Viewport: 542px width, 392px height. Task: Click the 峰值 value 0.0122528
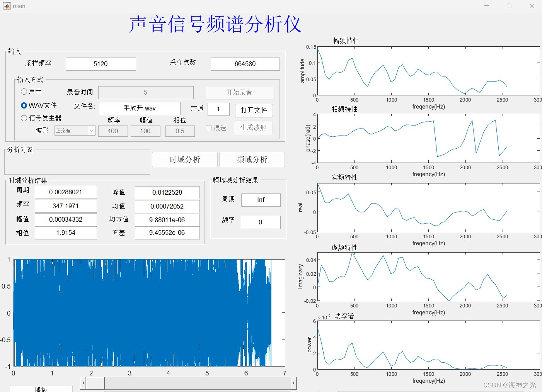(167, 192)
